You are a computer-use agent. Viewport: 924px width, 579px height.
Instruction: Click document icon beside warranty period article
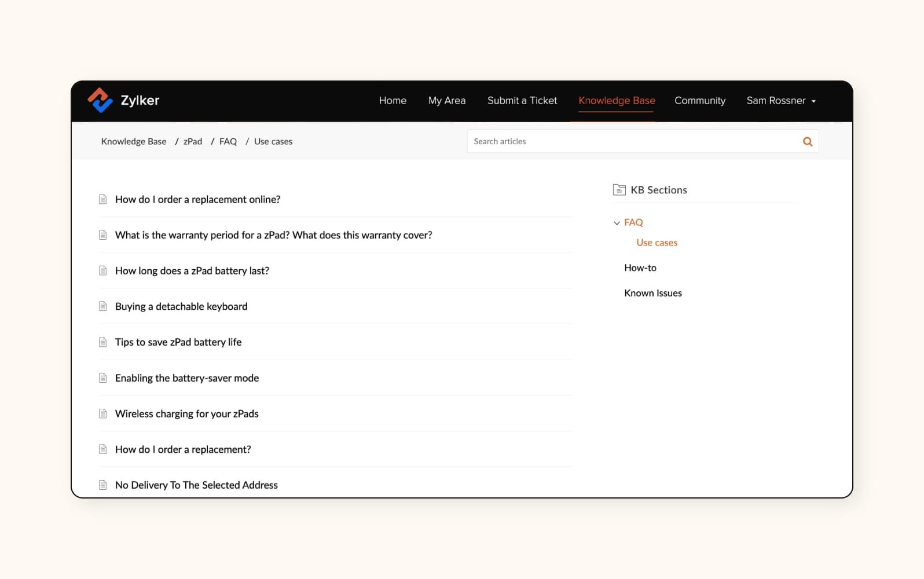point(103,235)
